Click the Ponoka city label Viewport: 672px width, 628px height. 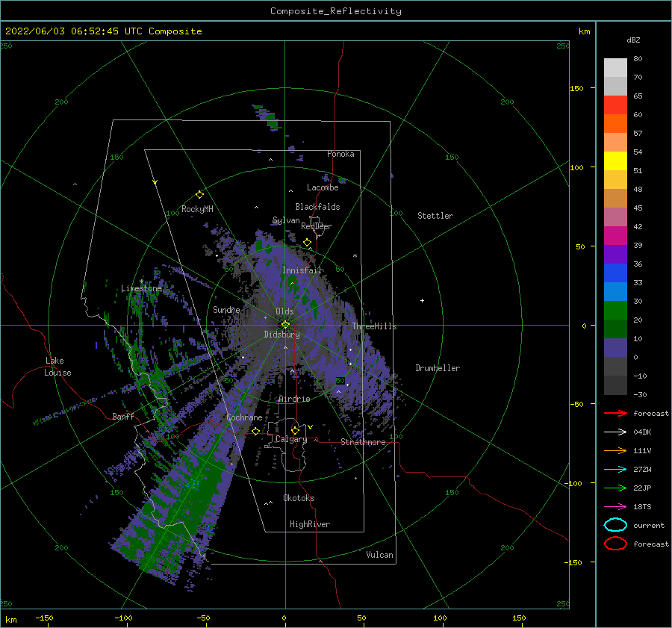click(340, 154)
